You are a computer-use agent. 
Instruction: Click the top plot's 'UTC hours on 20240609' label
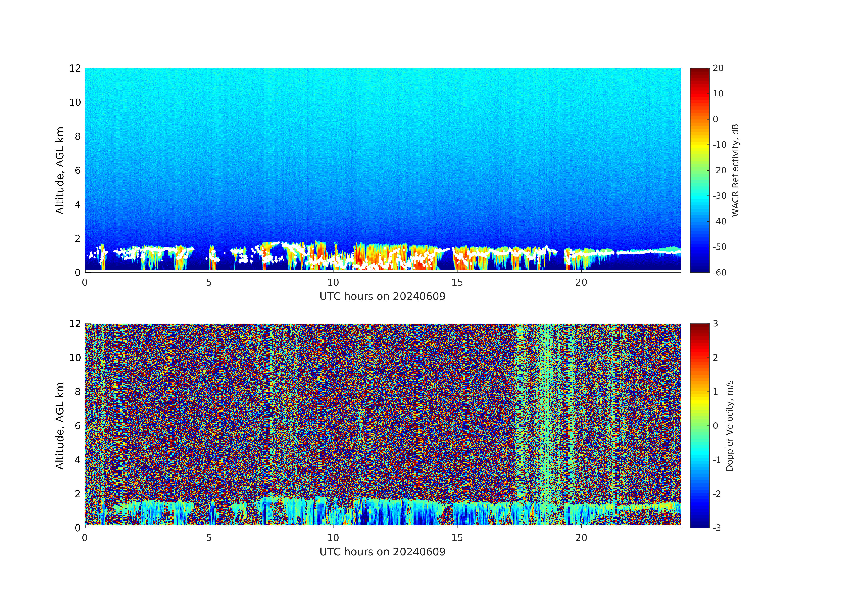point(382,296)
